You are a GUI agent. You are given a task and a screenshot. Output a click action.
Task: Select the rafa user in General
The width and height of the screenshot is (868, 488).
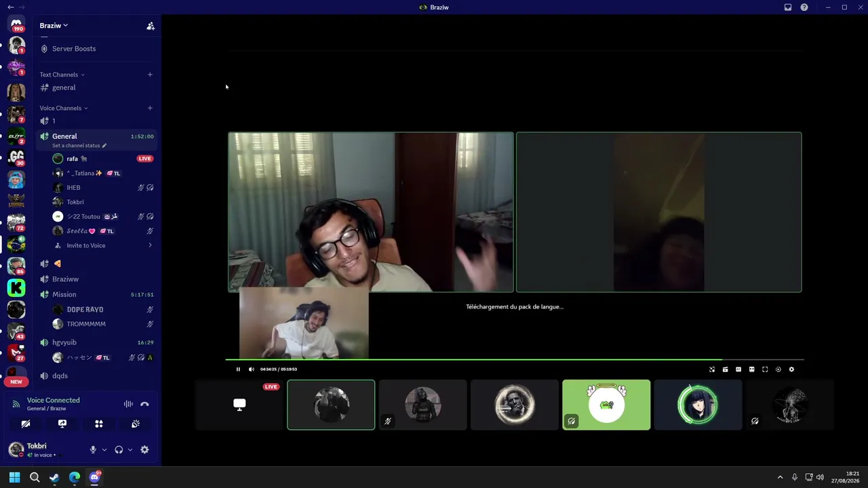(103, 159)
